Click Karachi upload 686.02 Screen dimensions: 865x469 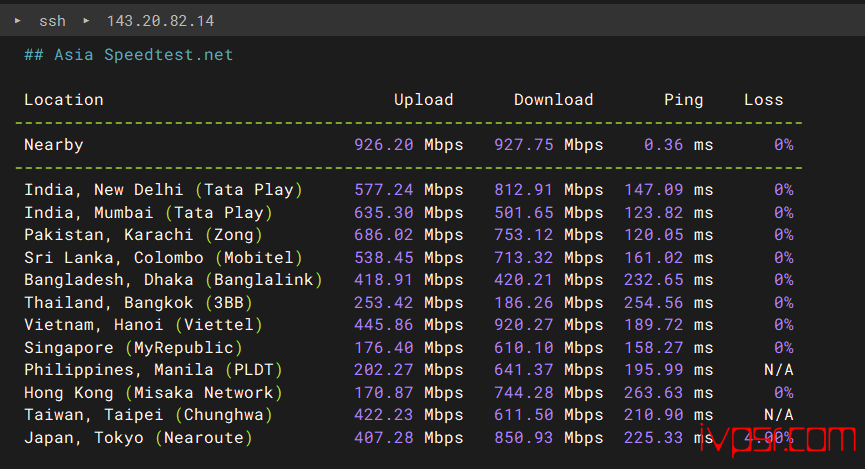[x=383, y=235]
